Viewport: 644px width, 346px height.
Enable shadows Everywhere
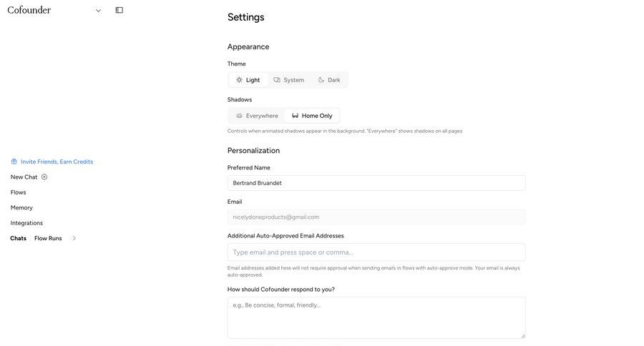(257, 116)
